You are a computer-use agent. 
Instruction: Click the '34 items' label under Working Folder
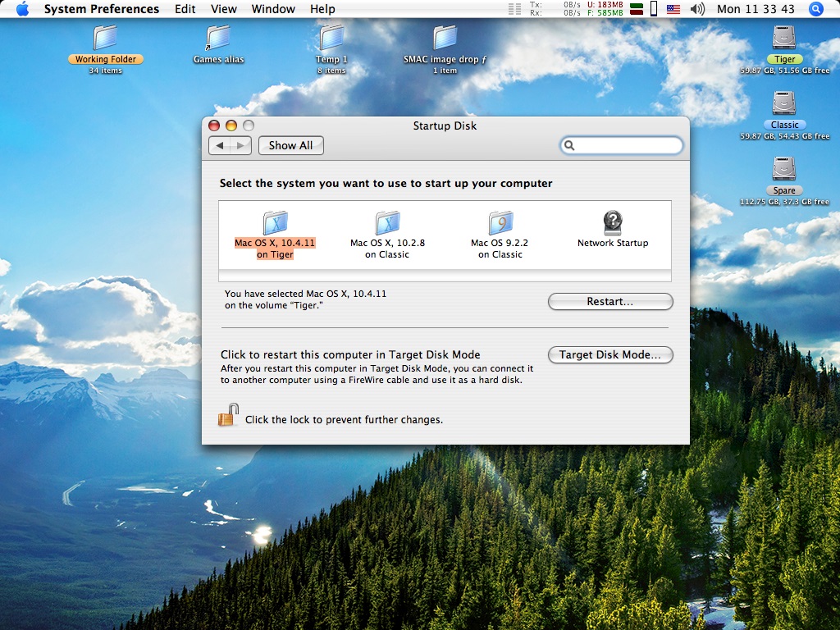106,71
